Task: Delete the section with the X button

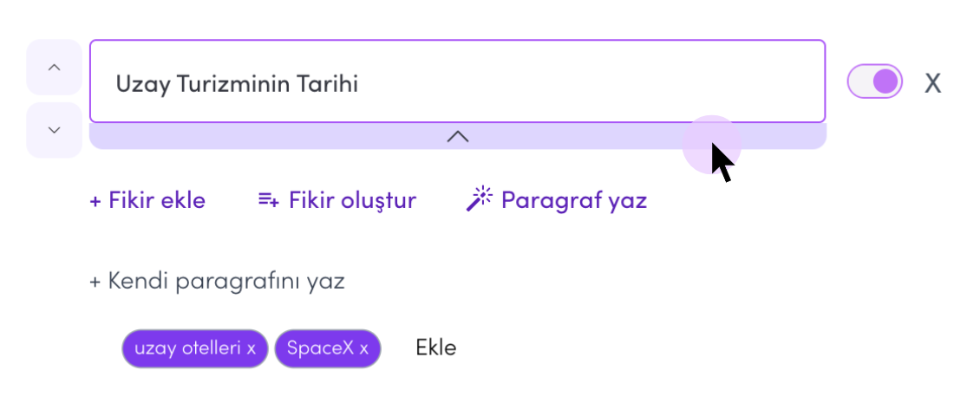Action: click(932, 82)
